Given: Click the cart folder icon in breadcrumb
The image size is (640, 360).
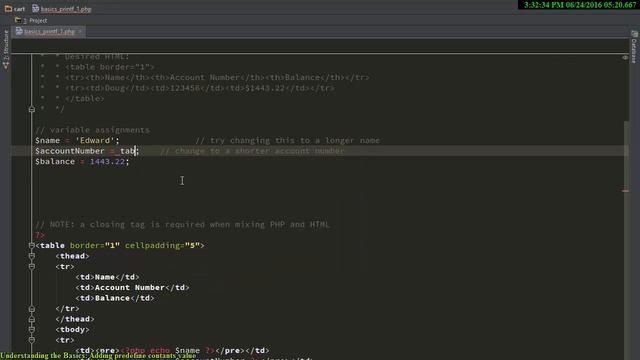Looking at the screenshot, I should pyautogui.click(x=8, y=9).
